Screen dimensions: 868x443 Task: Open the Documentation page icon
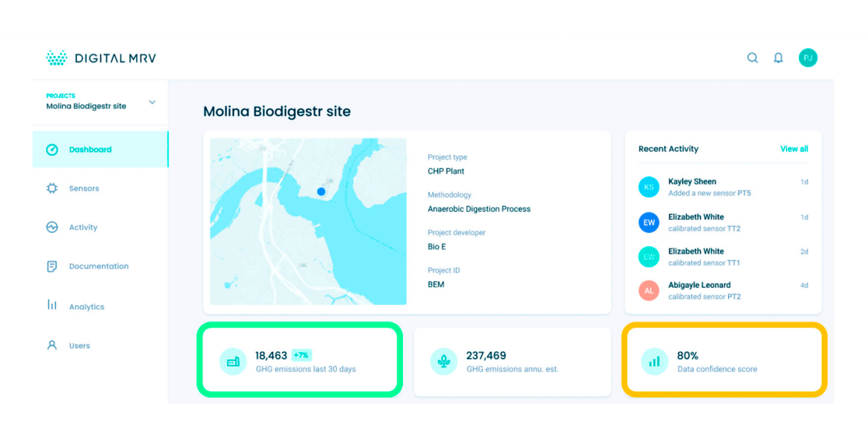click(53, 266)
